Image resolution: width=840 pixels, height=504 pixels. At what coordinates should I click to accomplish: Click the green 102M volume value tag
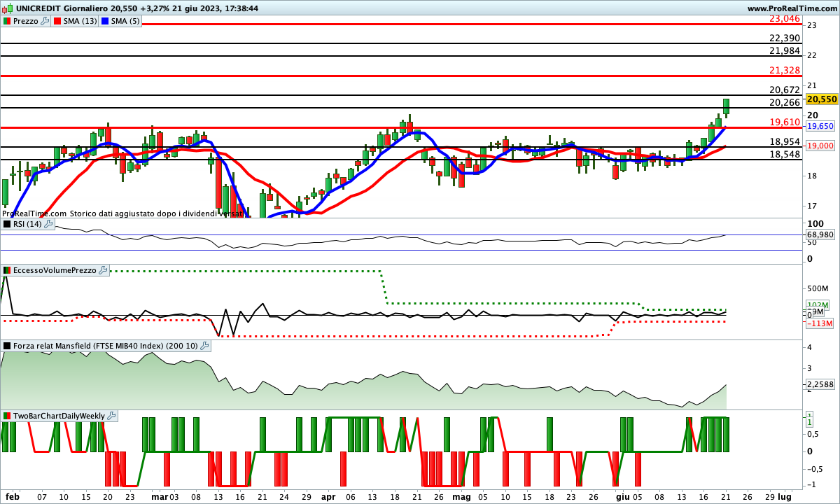(x=817, y=305)
